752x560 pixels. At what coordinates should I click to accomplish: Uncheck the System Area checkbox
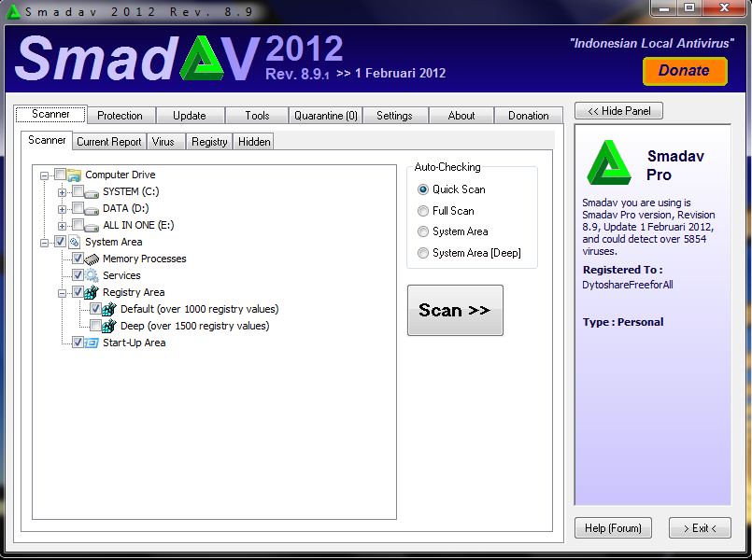tap(60, 242)
